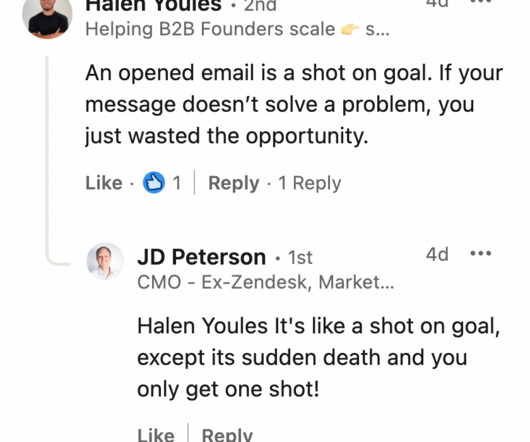Like JD Peterson's reply

tap(156, 435)
